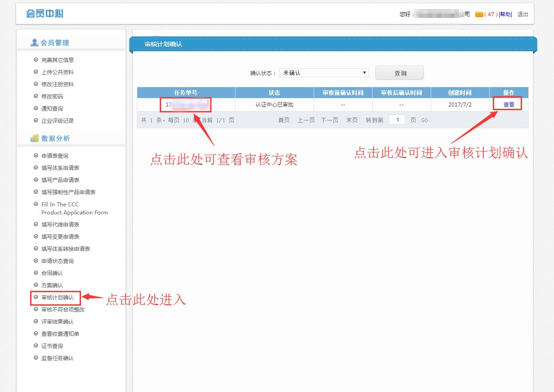The image size is (554, 392).
Task: Click the 会员中心 logo
Action: [45, 13]
